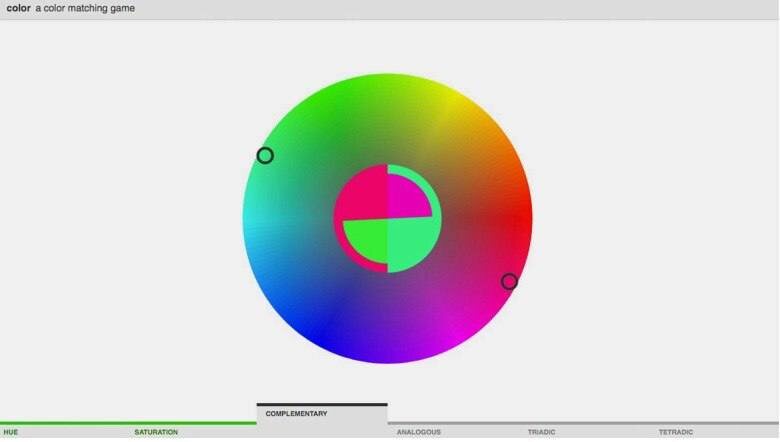Open the ANALOGOUS level tab
This screenshot has height=442, width=780.
tap(418, 432)
